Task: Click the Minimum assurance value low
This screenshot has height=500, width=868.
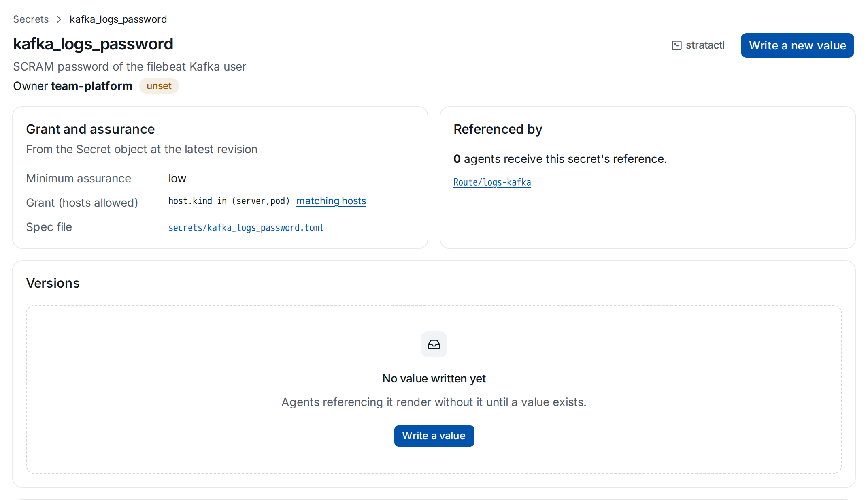Action: coord(177,179)
